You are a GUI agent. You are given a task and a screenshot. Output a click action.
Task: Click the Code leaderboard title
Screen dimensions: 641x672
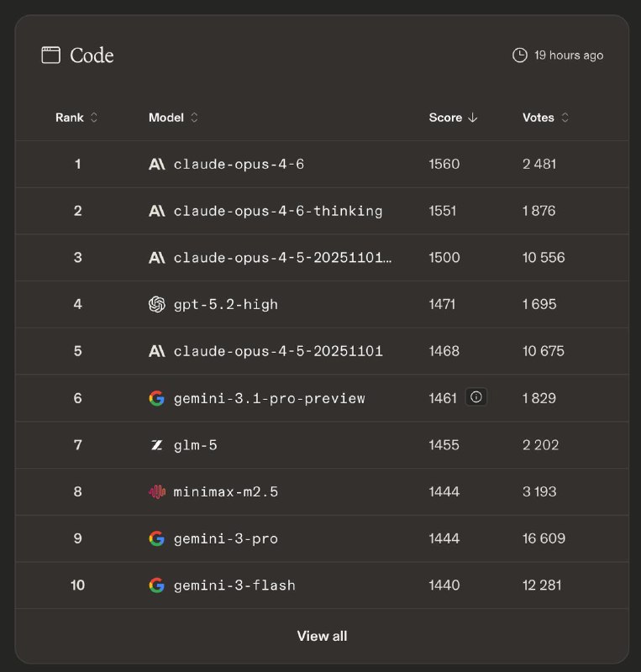click(x=92, y=55)
